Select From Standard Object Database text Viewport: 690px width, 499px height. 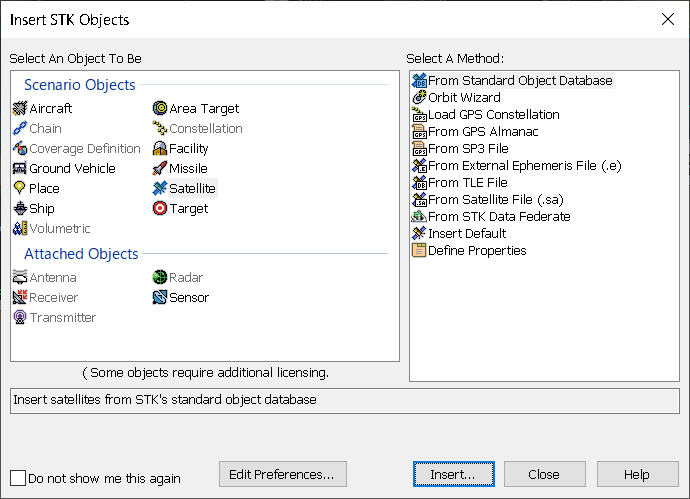pyautogui.click(x=520, y=81)
